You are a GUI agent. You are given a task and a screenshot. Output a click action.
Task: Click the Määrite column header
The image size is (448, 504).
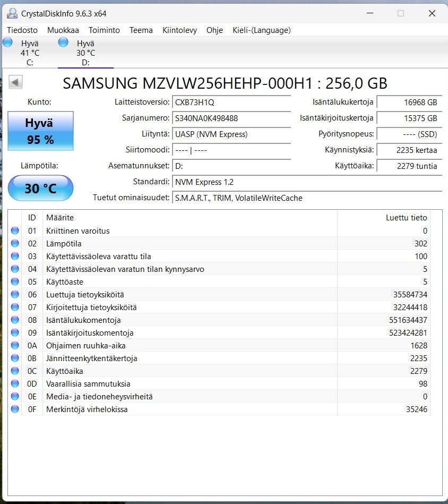click(190, 218)
